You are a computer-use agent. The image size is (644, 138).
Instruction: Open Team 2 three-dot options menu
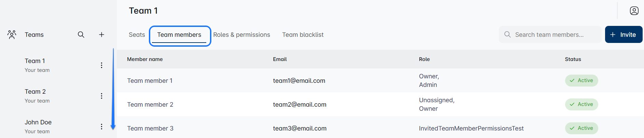click(x=101, y=96)
